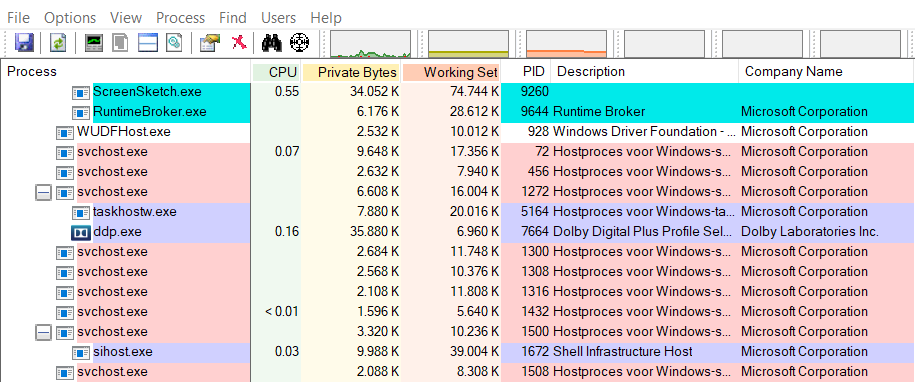Click the icon beside WUDFHost.exe
This screenshot has width=915, height=382.
coord(65,132)
